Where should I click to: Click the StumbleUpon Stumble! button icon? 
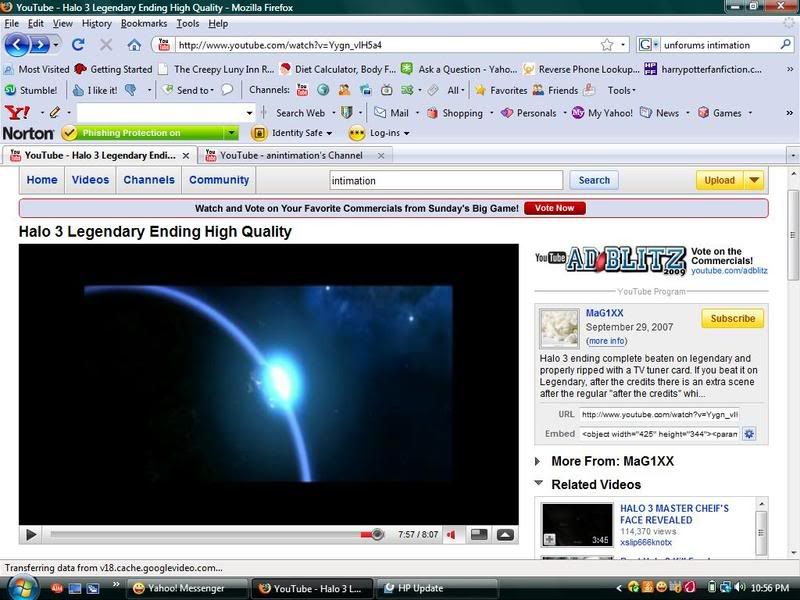(11, 90)
